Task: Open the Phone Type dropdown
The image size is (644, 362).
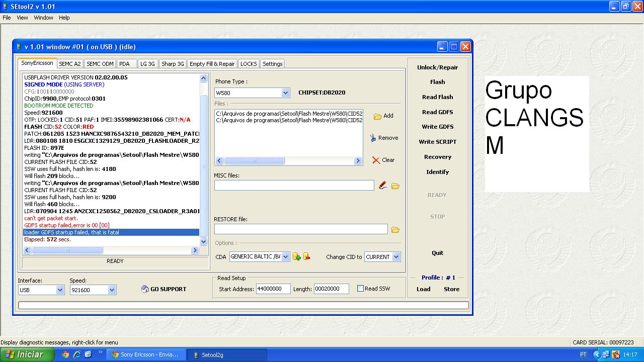Action: coord(285,93)
